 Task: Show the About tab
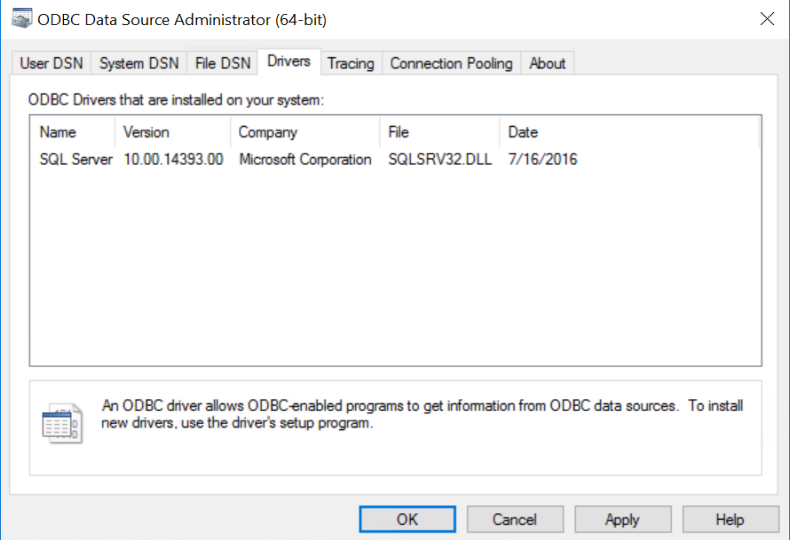click(x=547, y=63)
